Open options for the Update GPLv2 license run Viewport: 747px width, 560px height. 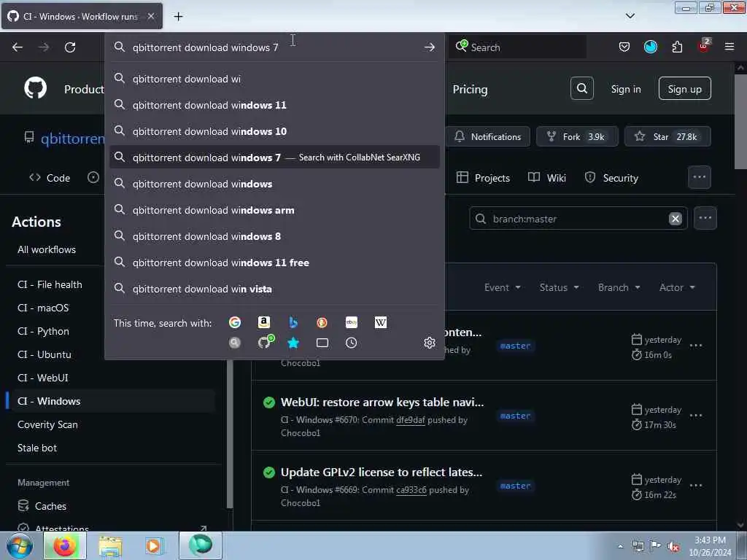(x=695, y=486)
